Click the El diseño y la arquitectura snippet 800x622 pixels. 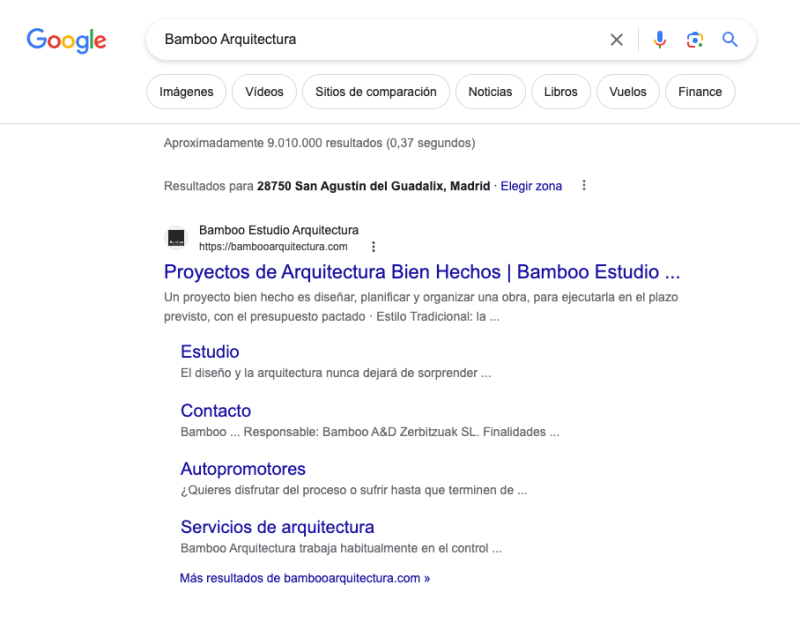(336, 373)
